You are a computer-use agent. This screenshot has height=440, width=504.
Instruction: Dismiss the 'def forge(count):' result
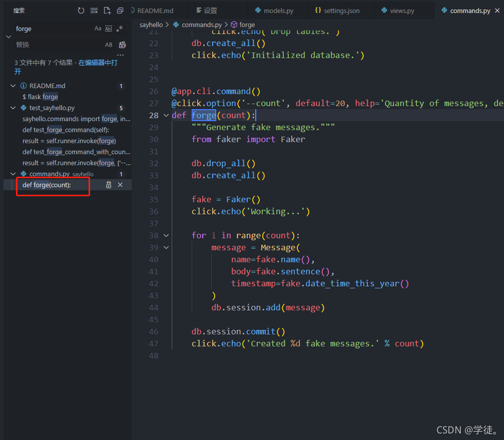120,185
